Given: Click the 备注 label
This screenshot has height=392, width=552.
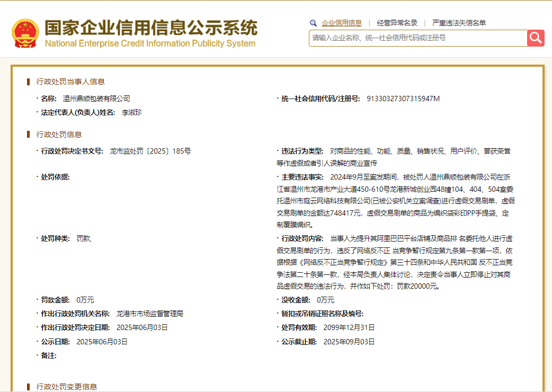Looking at the screenshot, I should (x=49, y=356).
